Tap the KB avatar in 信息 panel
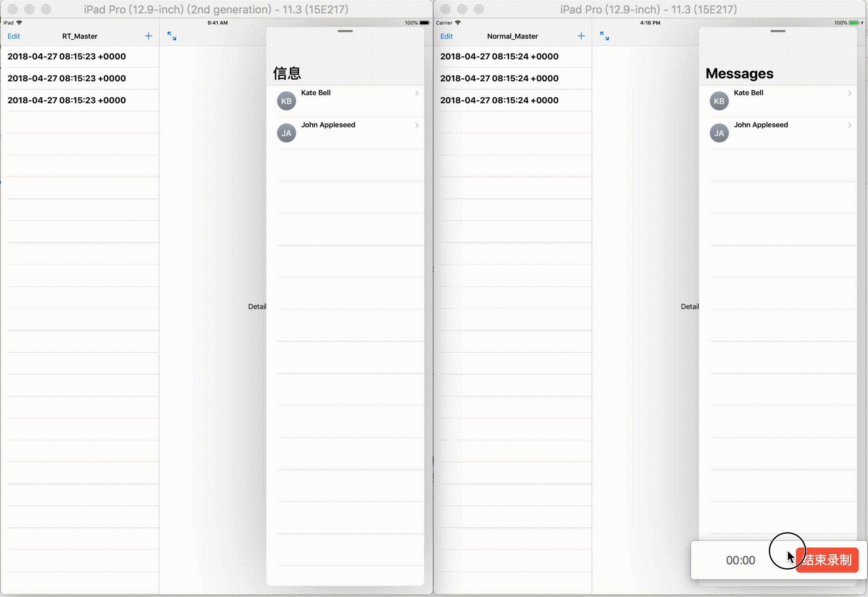Viewport: 868px width, 597px height. click(x=286, y=101)
